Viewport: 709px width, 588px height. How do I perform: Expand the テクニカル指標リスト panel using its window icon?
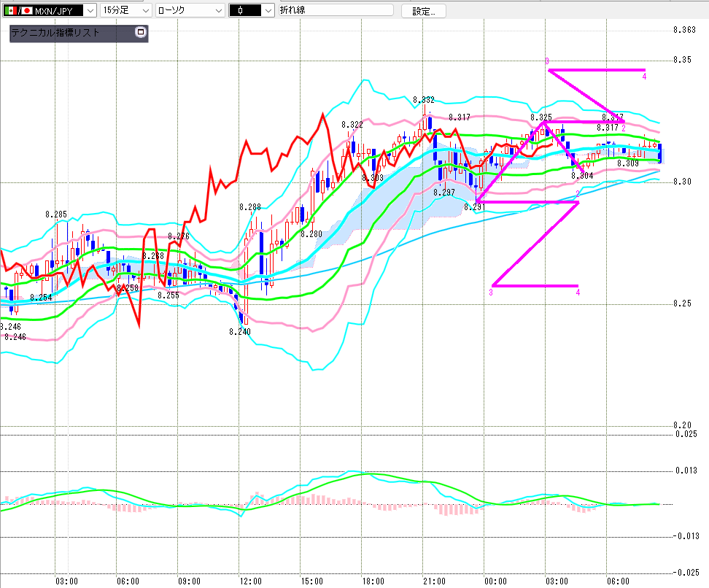141,32
